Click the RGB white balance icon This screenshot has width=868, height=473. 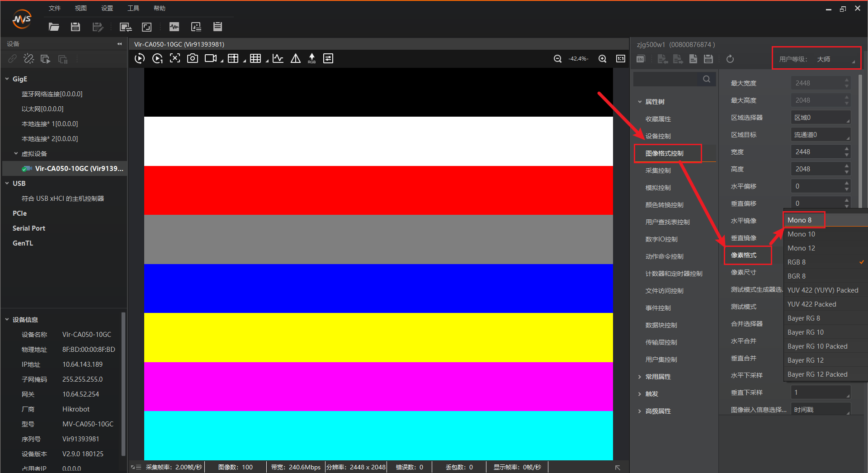coord(311,58)
